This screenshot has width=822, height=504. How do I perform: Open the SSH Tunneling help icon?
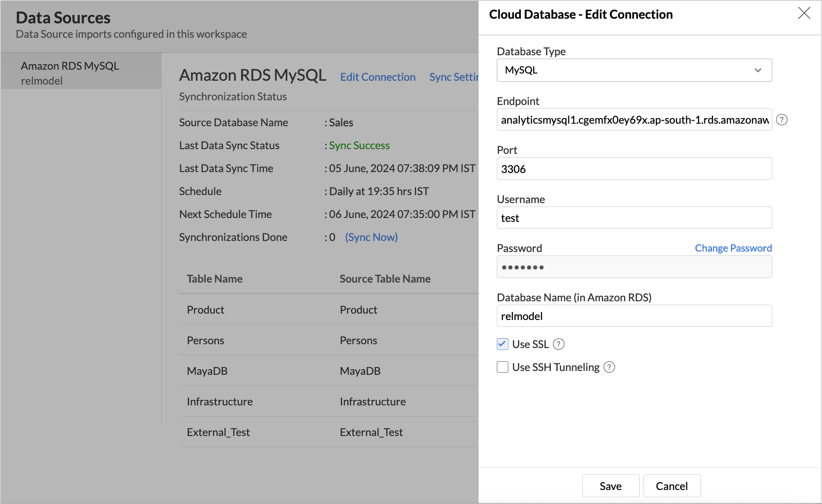[x=609, y=367]
